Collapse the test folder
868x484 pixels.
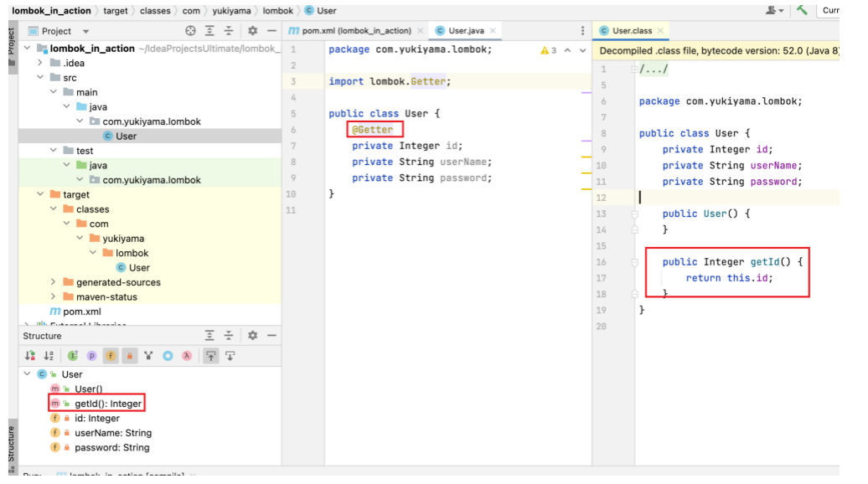(53, 151)
